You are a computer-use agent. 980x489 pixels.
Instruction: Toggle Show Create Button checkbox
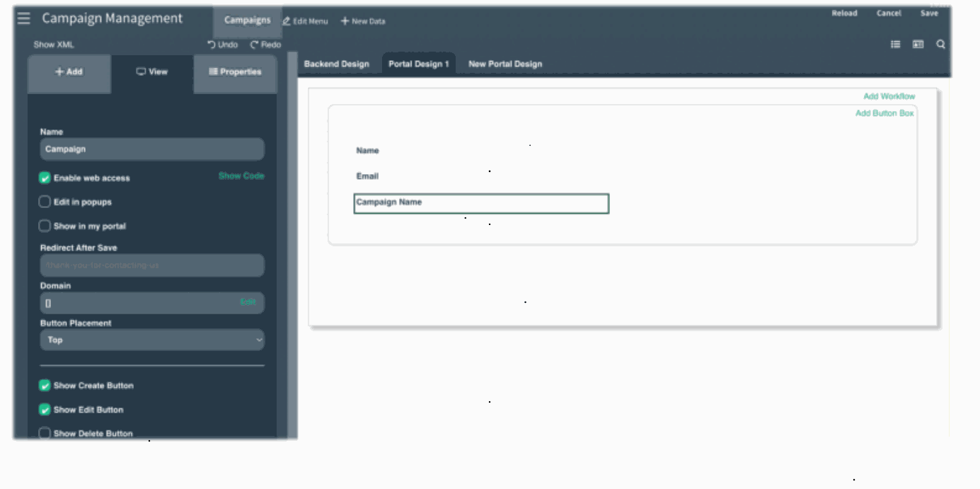(x=45, y=386)
